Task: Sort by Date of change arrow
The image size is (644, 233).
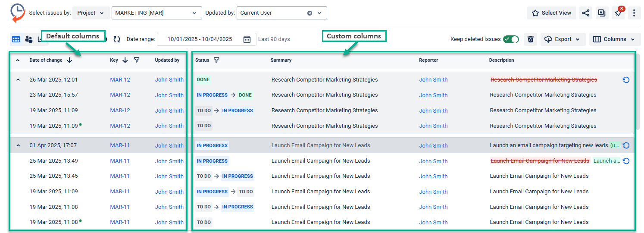Action: (x=70, y=60)
